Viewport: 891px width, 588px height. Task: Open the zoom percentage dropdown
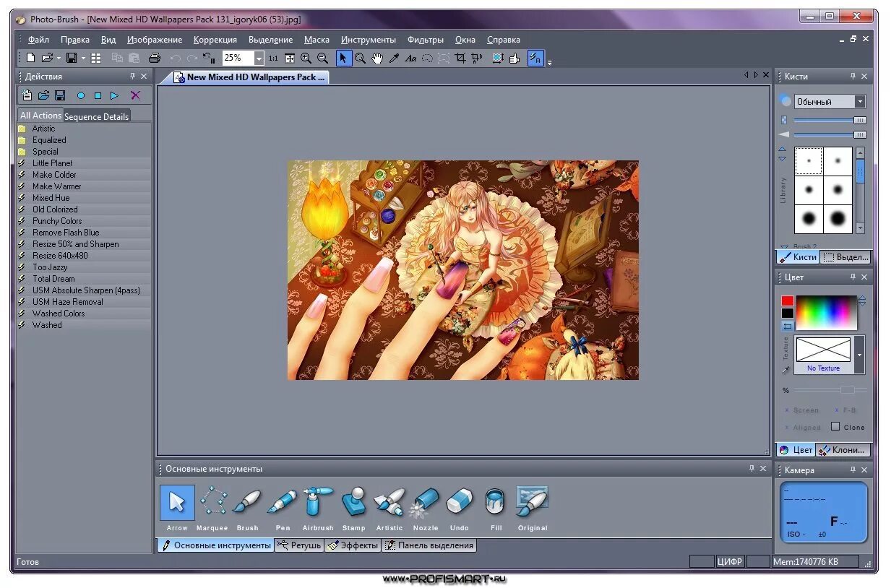(259, 58)
